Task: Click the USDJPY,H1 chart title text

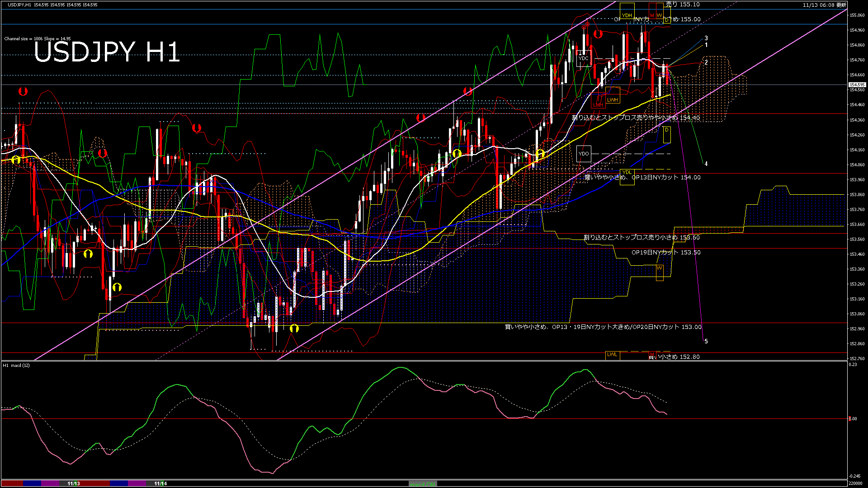Action: pos(19,5)
